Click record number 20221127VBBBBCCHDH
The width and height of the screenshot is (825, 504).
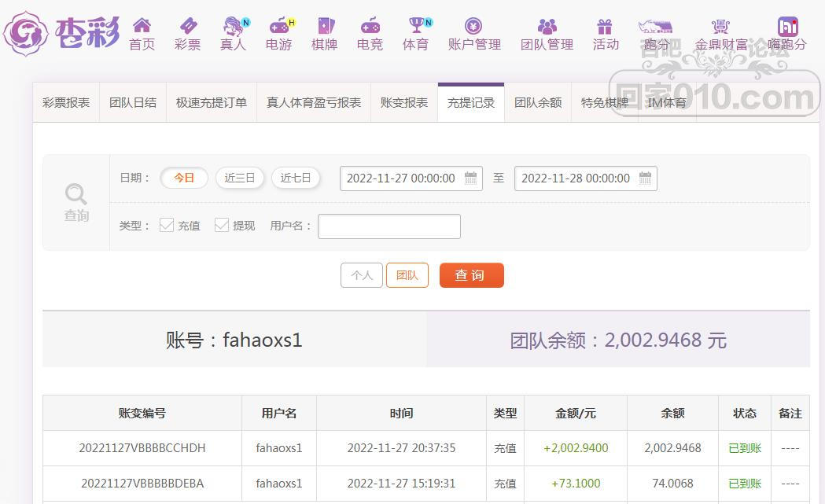(x=142, y=448)
